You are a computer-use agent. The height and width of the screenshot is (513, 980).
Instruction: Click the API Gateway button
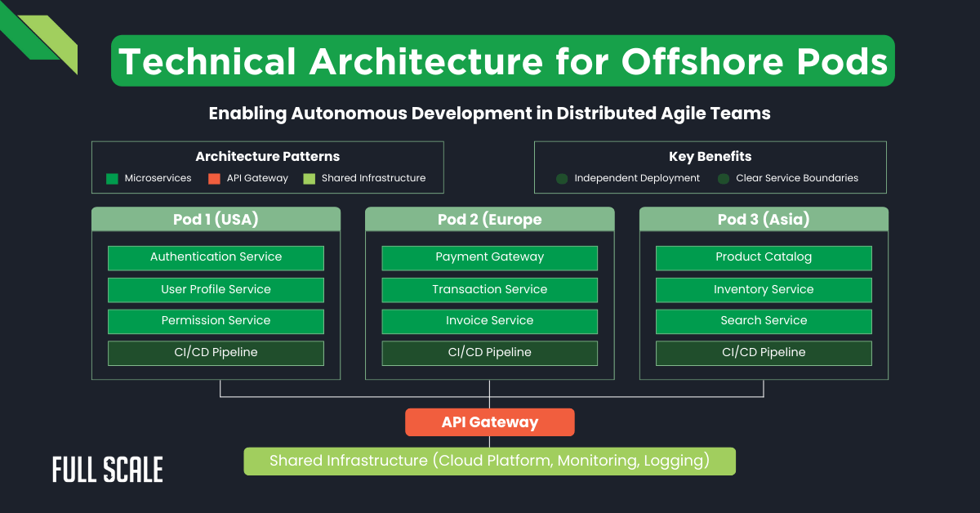click(x=489, y=422)
